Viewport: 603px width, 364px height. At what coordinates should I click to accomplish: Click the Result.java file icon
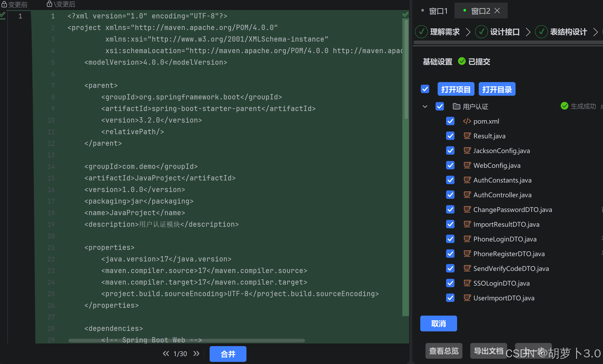467,136
